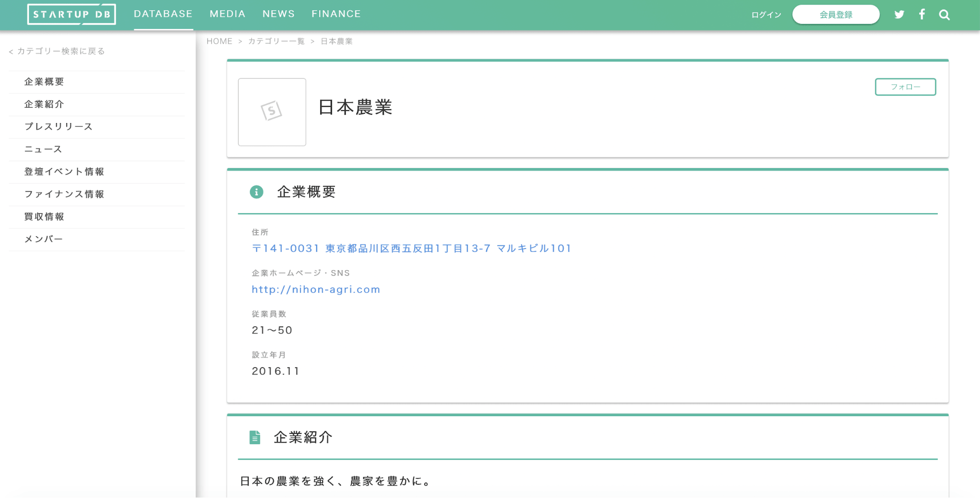Click the STARTUP DB logo
Viewport: 980px width, 498px height.
point(72,14)
